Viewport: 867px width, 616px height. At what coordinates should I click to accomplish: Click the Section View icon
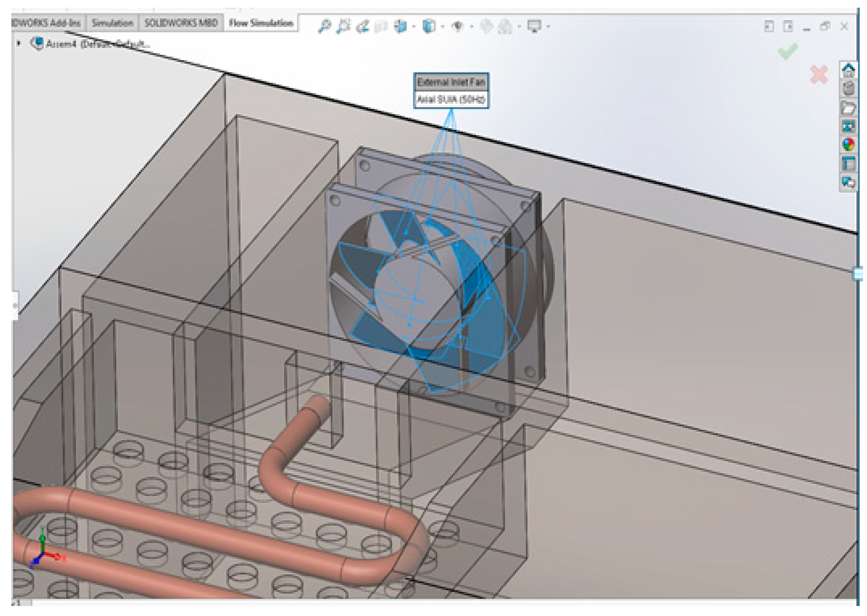tap(381, 26)
